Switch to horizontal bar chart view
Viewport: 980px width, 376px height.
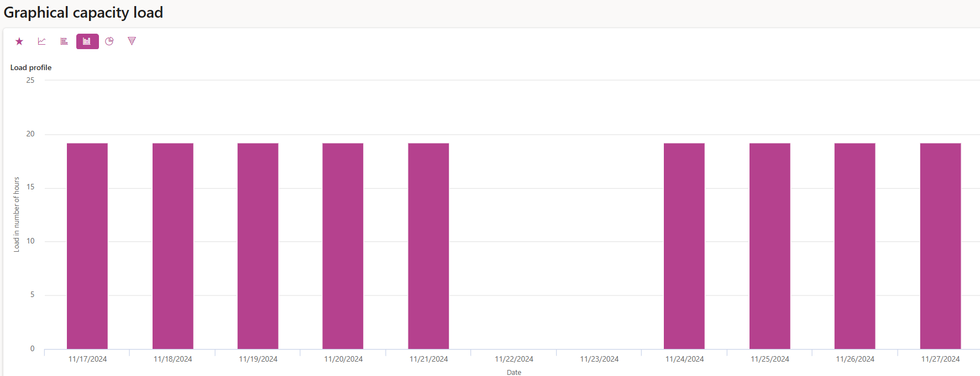click(64, 41)
